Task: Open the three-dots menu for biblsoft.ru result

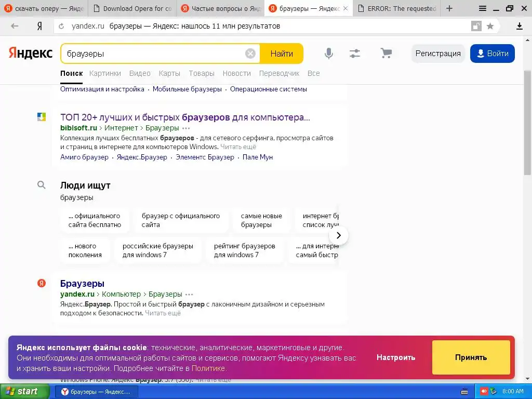Action: (x=186, y=128)
